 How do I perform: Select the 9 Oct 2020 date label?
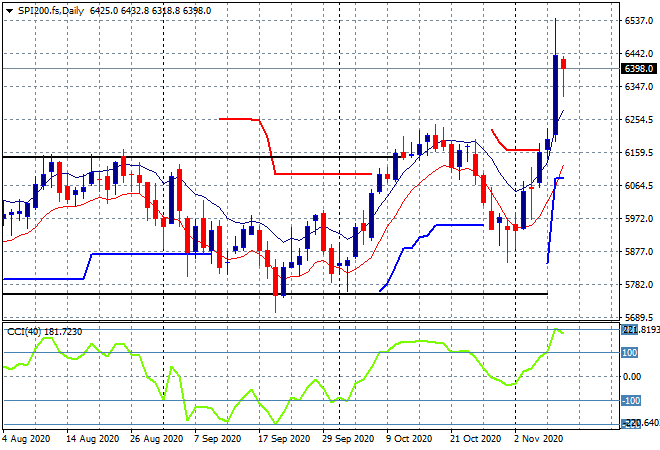409,439
